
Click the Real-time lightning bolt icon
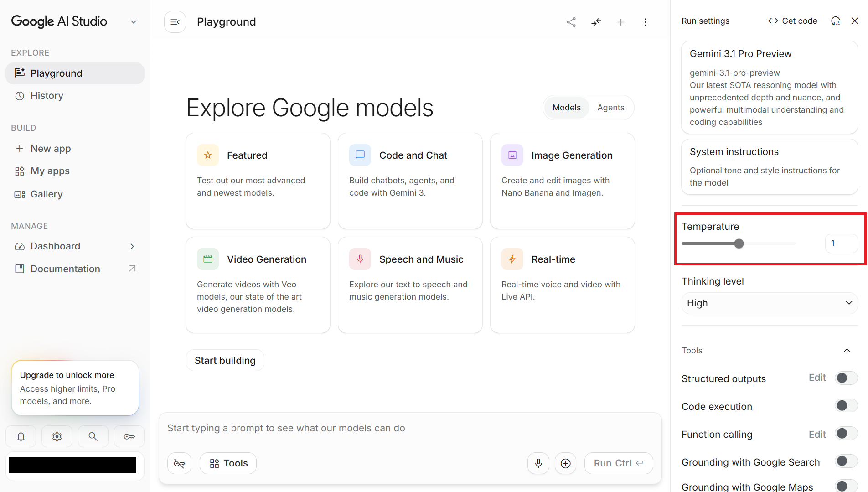[512, 259]
